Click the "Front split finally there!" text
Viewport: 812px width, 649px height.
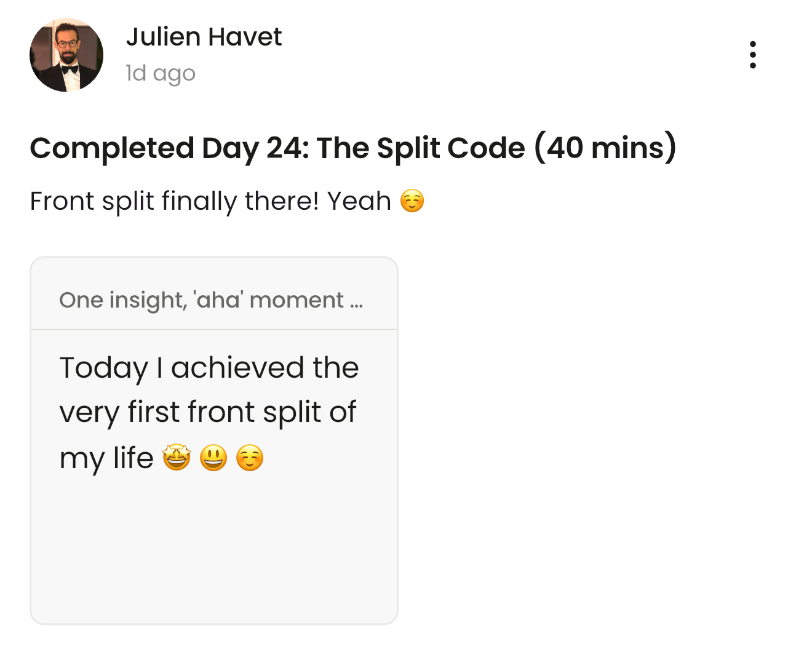point(174,201)
